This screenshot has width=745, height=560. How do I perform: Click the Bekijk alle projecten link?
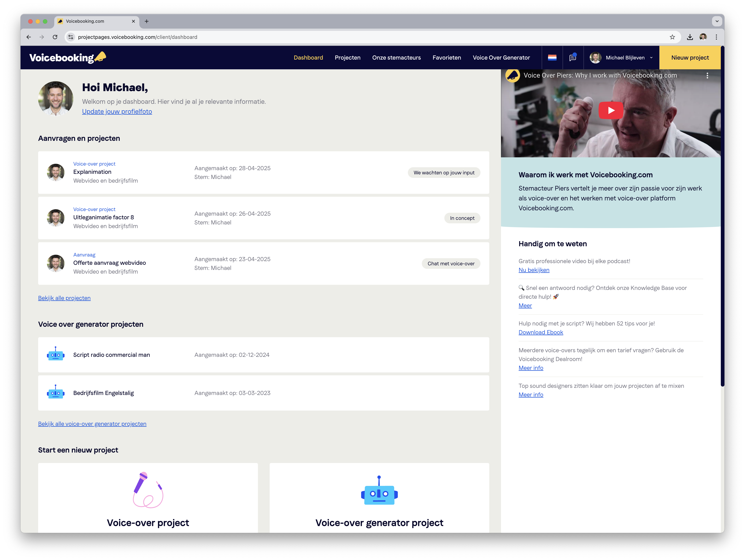click(64, 298)
